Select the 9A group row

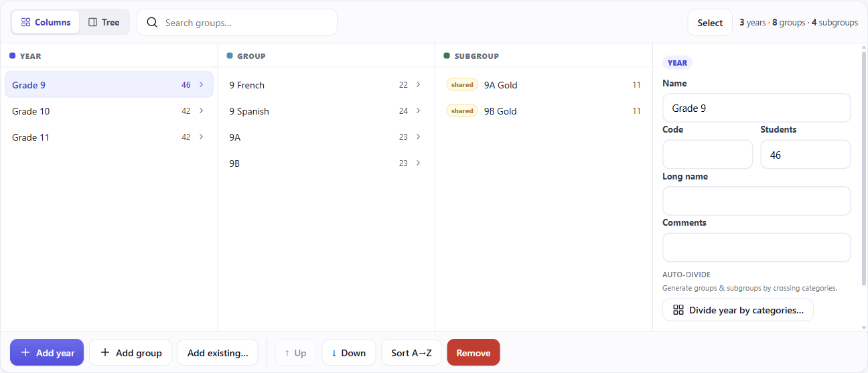point(326,137)
